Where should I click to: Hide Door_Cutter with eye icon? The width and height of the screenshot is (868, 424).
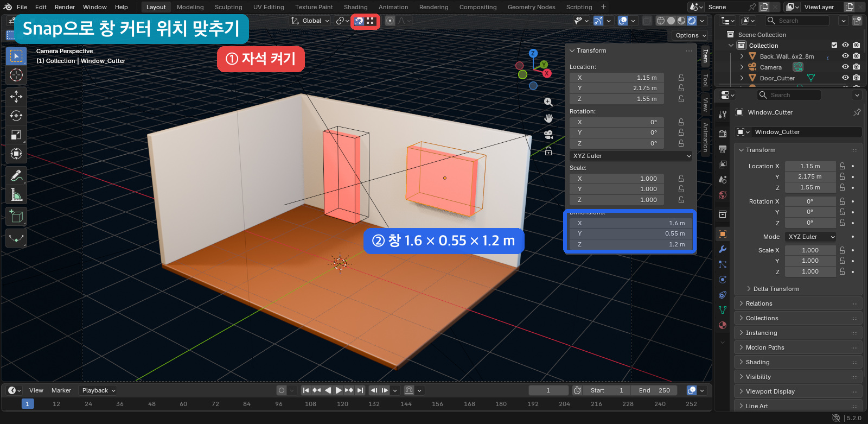845,78
